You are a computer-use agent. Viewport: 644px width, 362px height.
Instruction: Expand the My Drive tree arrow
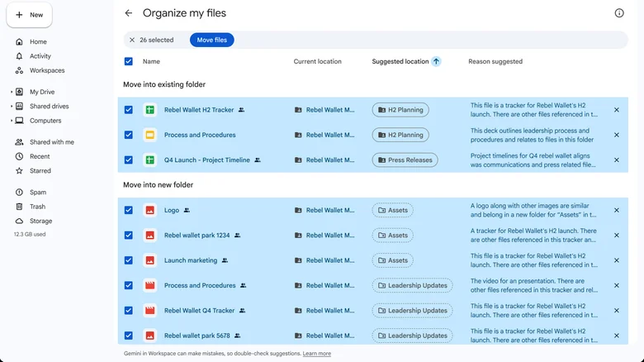pyautogui.click(x=11, y=92)
